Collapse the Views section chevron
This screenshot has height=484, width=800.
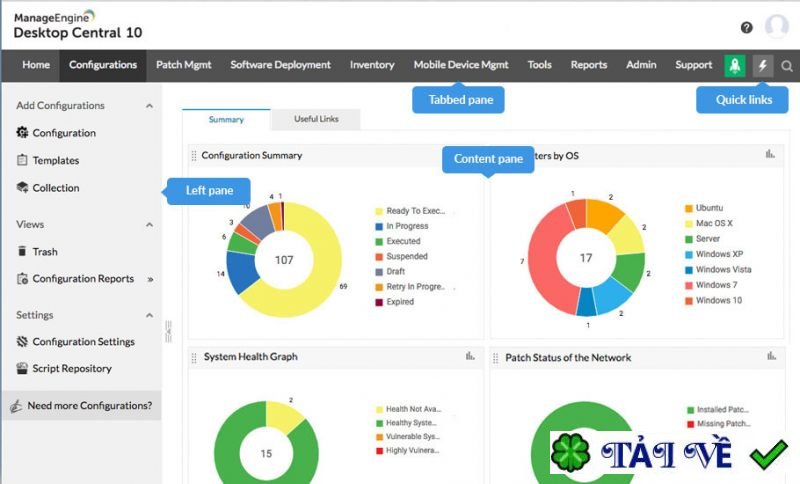(x=149, y=225)
